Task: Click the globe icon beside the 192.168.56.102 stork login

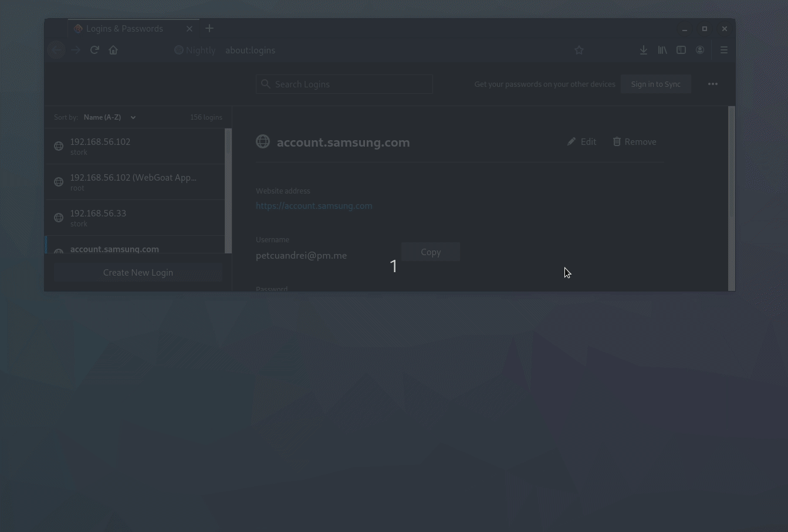Action: pyautogui.click(x=59, y=146)
